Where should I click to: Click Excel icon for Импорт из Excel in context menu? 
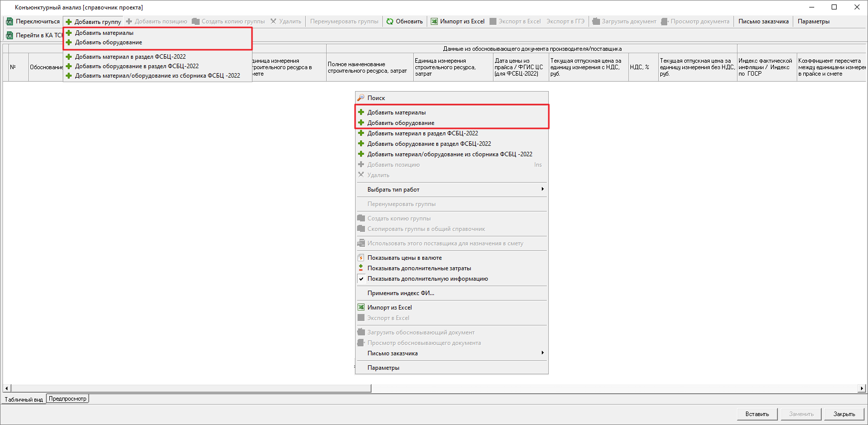tap(361, 308)
